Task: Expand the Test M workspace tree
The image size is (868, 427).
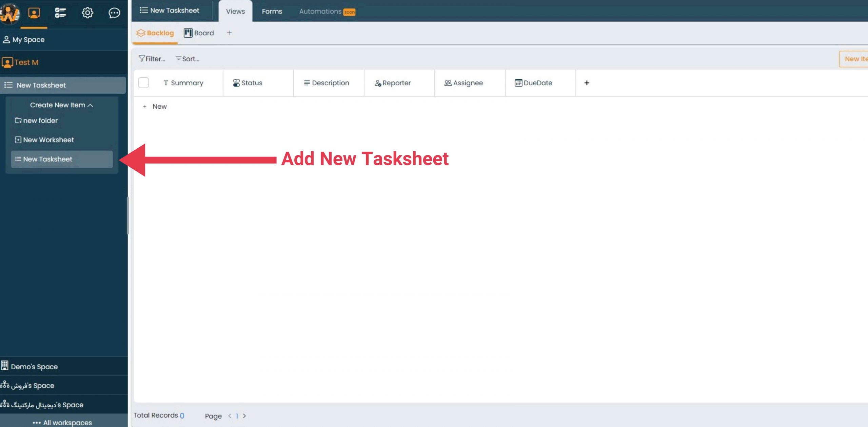Action: 62,62
